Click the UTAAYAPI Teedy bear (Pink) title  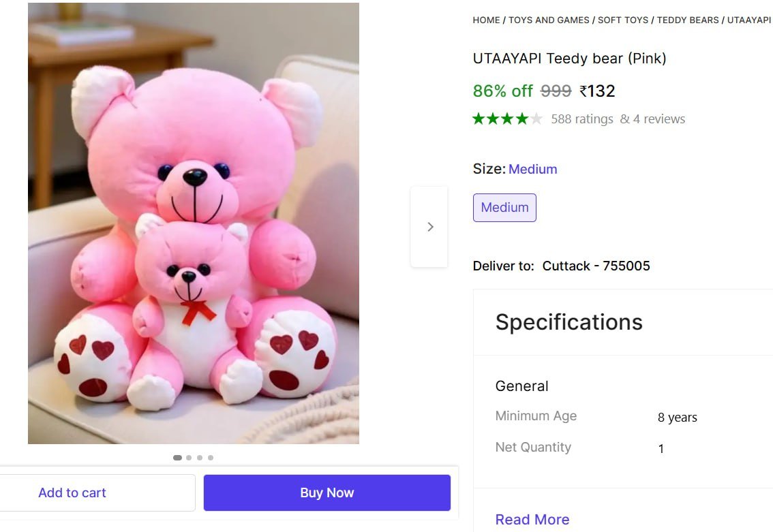(x=569, y=59)
